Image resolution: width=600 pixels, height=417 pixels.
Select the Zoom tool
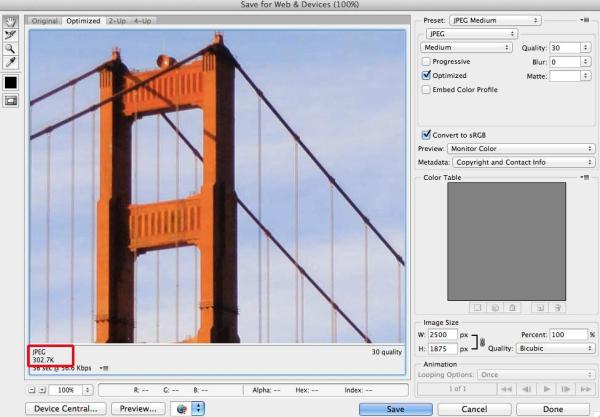pyautogui.click(x=11, y=47)
